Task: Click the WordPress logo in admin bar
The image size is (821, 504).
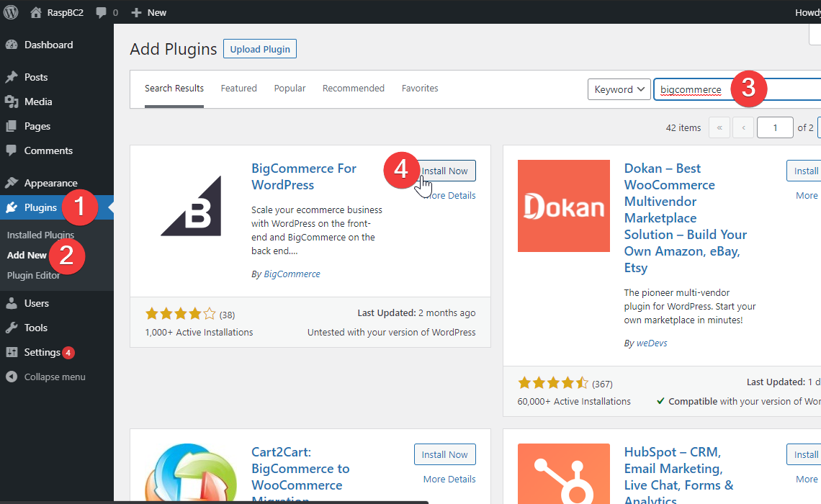Action: [x=12, y=12]
